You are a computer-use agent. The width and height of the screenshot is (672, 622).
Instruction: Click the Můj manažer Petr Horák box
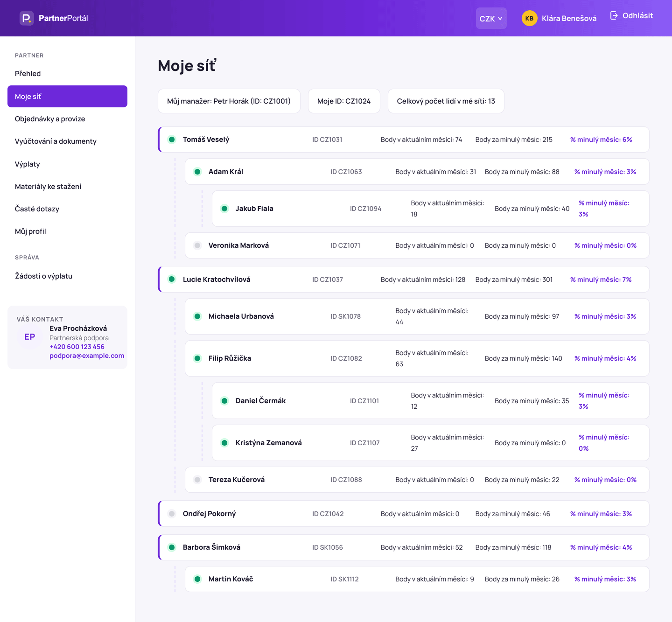point(229,101)
